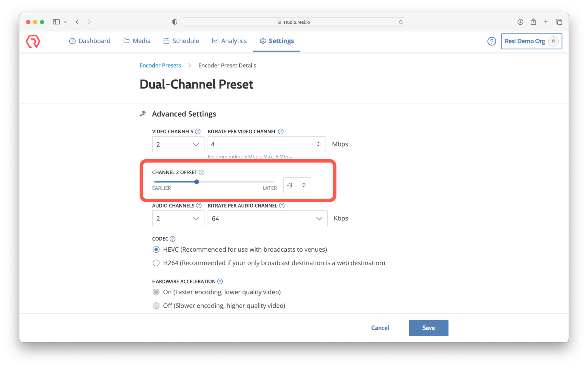Go back via the Encoder Presets breadcrumb
The image size is (588, 368).
coord(160,65)
